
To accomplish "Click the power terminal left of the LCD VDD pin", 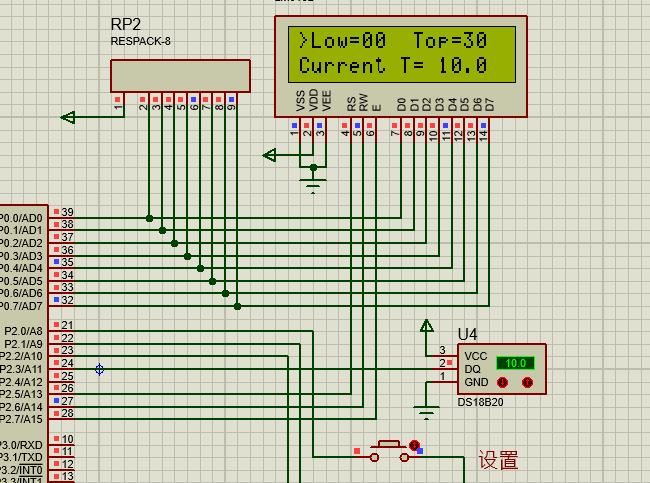I will [270, 155].
